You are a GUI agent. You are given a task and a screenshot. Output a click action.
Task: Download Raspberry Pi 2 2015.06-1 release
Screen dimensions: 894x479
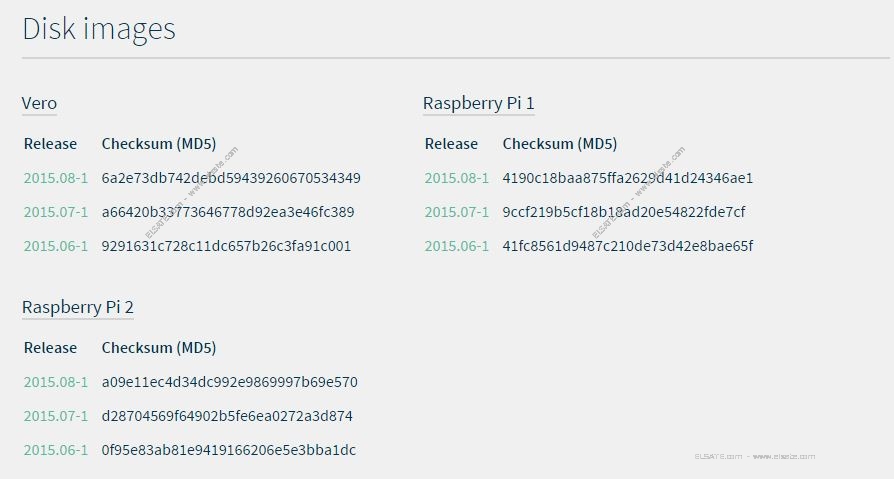56,450
